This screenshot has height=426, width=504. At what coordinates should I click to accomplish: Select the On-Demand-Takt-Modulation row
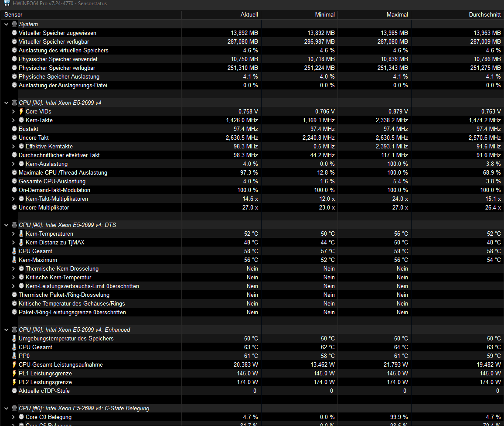tap(252, 190)
